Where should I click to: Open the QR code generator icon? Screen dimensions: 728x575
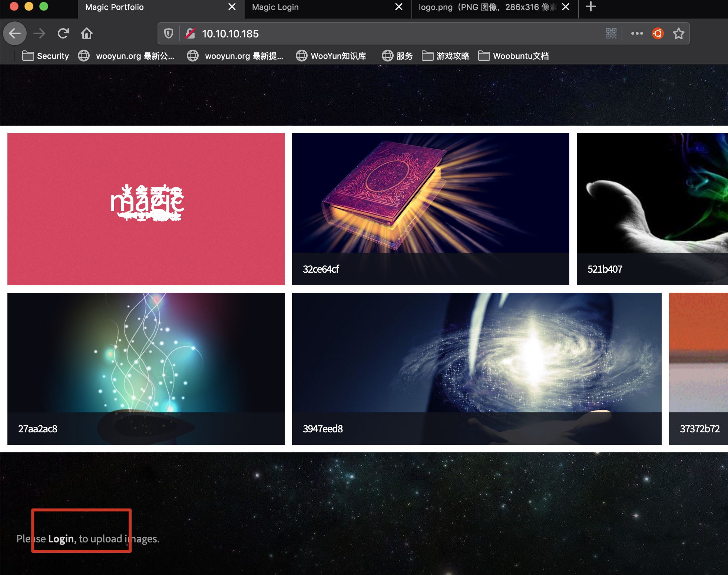point(611,34)
